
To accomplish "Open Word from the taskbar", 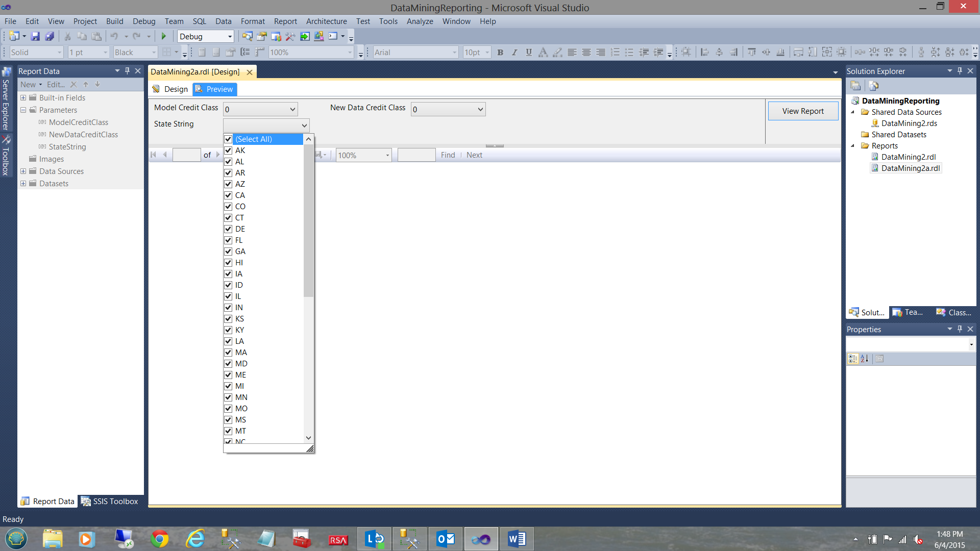I will [517, 539].
